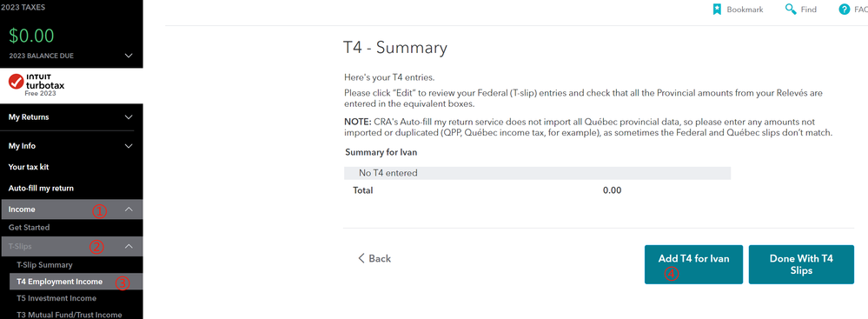Click the TurboTax checkmark logo
The width and height of the screenshot is (868, 319).
click(16, 82)
